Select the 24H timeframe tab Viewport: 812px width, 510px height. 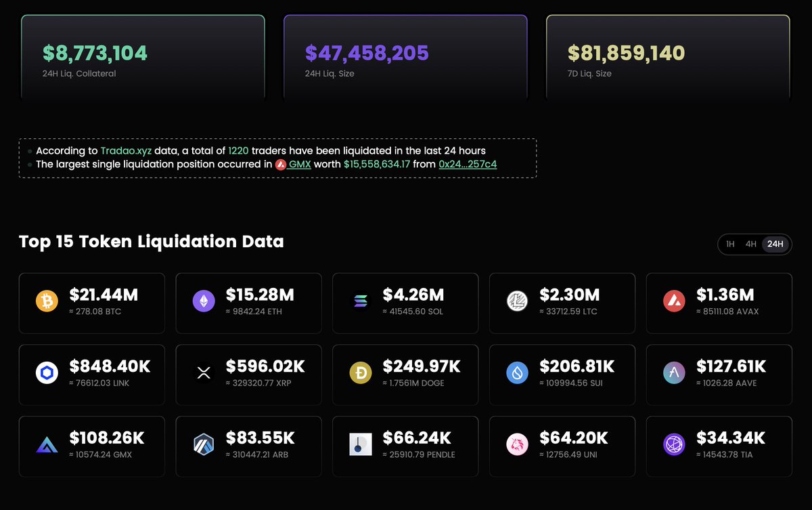coord(775,245)
